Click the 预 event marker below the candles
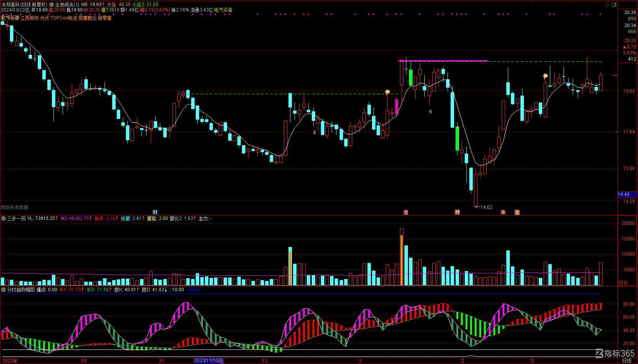The image size is (638, 364). 457,212
